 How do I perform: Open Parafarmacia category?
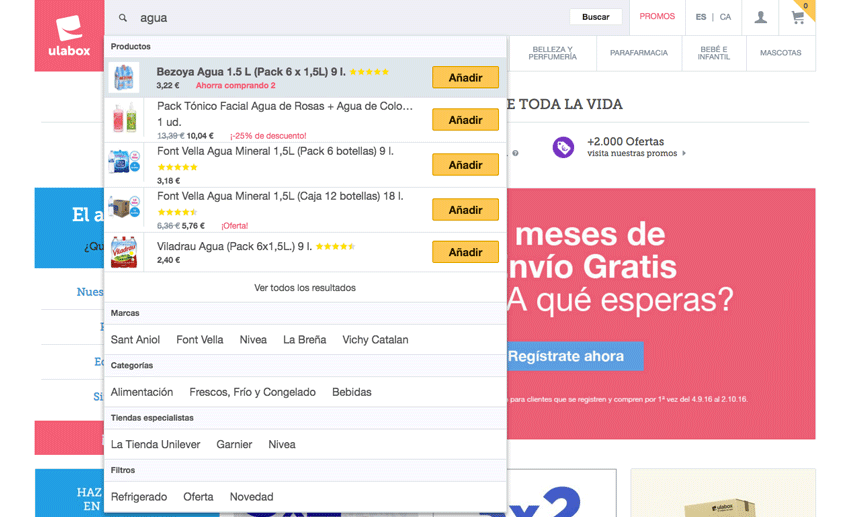(639, 53)
